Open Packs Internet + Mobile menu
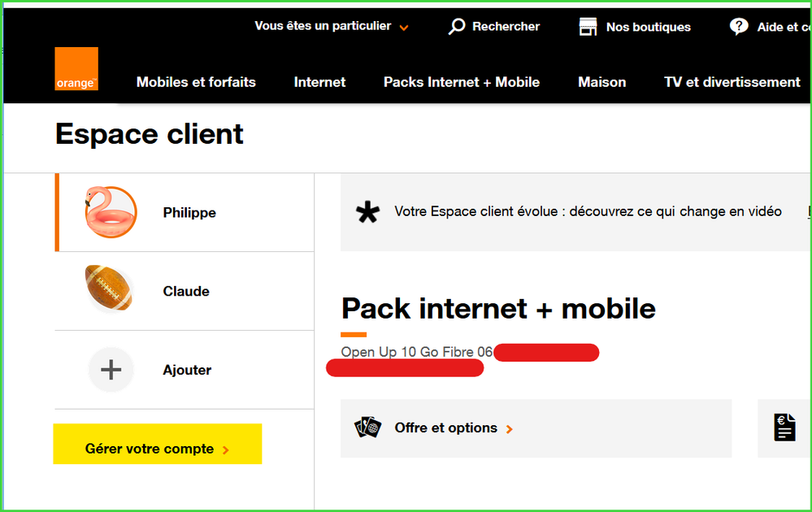 point(462,82)
